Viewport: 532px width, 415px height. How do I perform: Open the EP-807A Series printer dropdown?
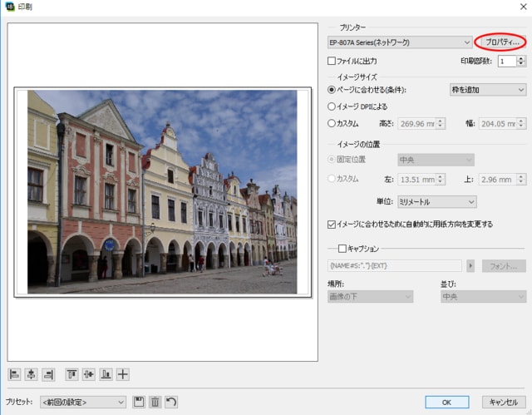pyautogui.click(x=400, y=42)
